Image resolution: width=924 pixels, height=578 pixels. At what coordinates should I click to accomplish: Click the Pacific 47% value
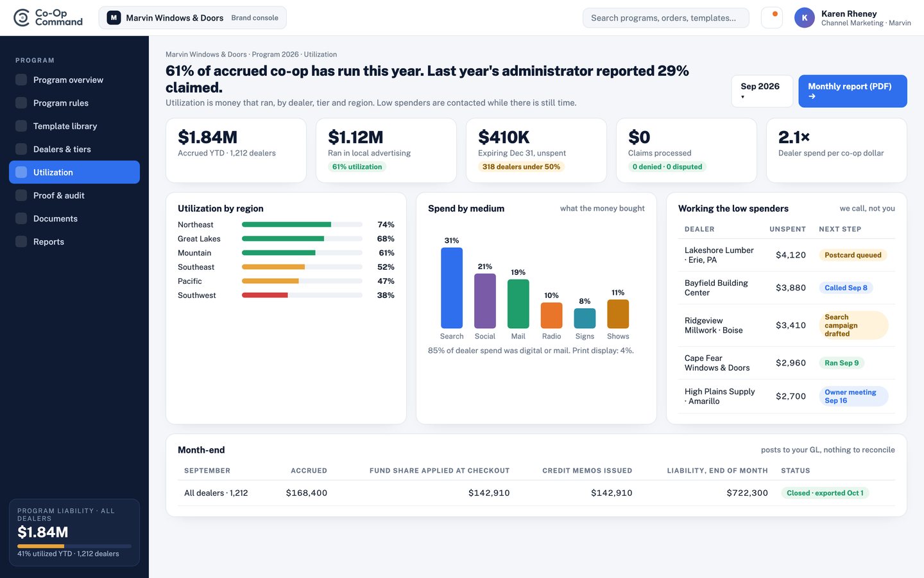tap(386, 281)
